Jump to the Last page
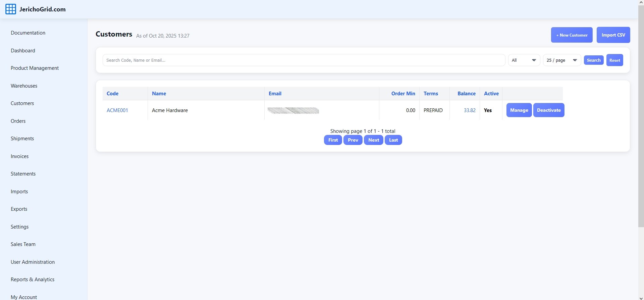 pos(393,140)
